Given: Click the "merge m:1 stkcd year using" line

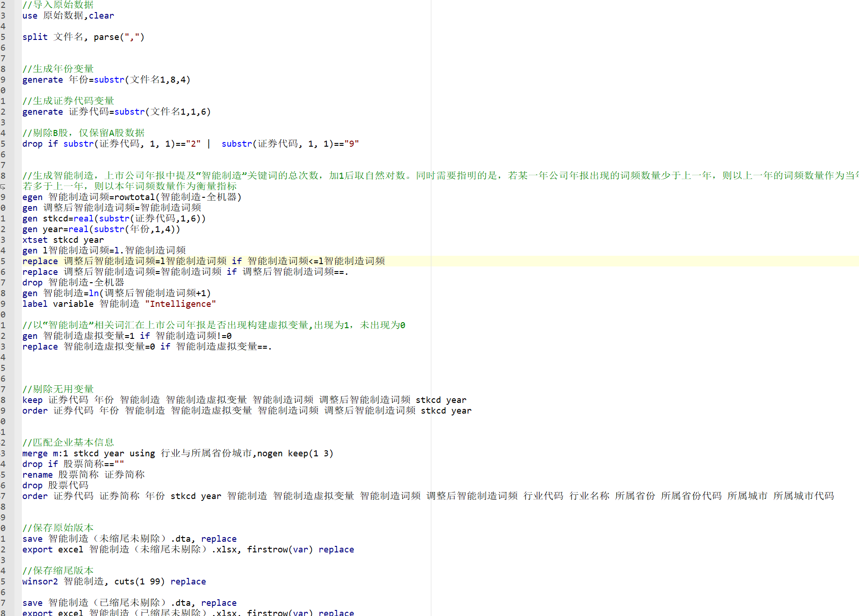Looking at the screenshot, I should click(178, 453).
